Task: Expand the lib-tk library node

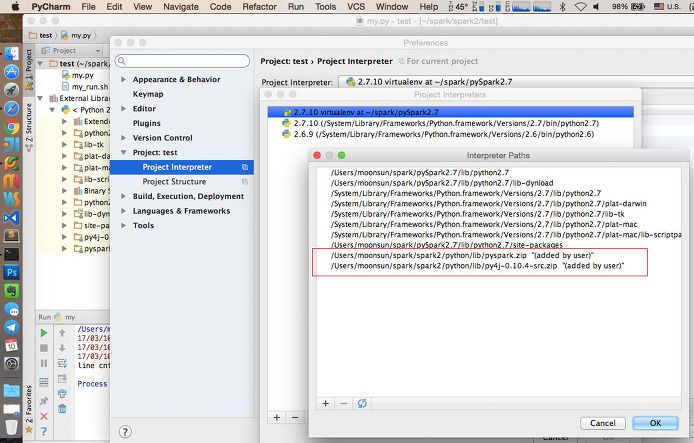Action: pyautogui.click(x=65, y=144)
